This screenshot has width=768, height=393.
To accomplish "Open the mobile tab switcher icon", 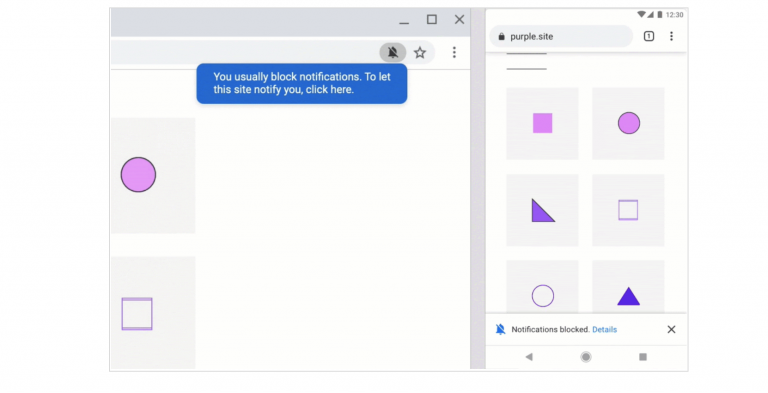I will 648,36.
